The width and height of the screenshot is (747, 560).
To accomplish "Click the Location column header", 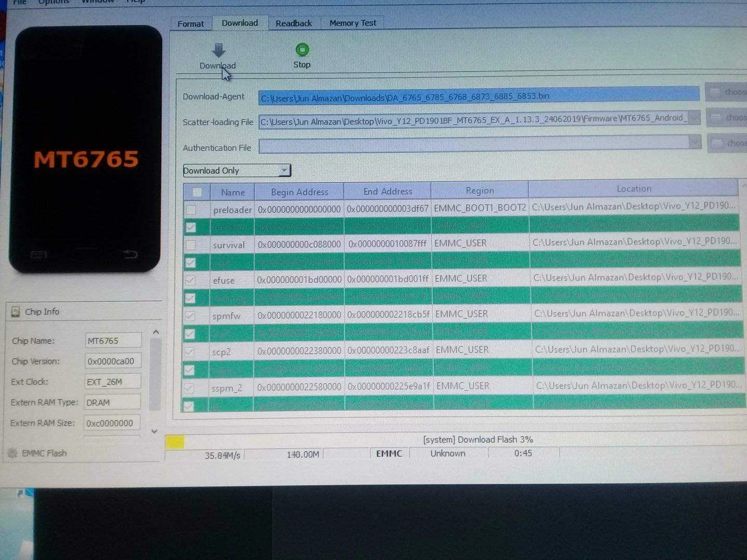I will point(633,189).
